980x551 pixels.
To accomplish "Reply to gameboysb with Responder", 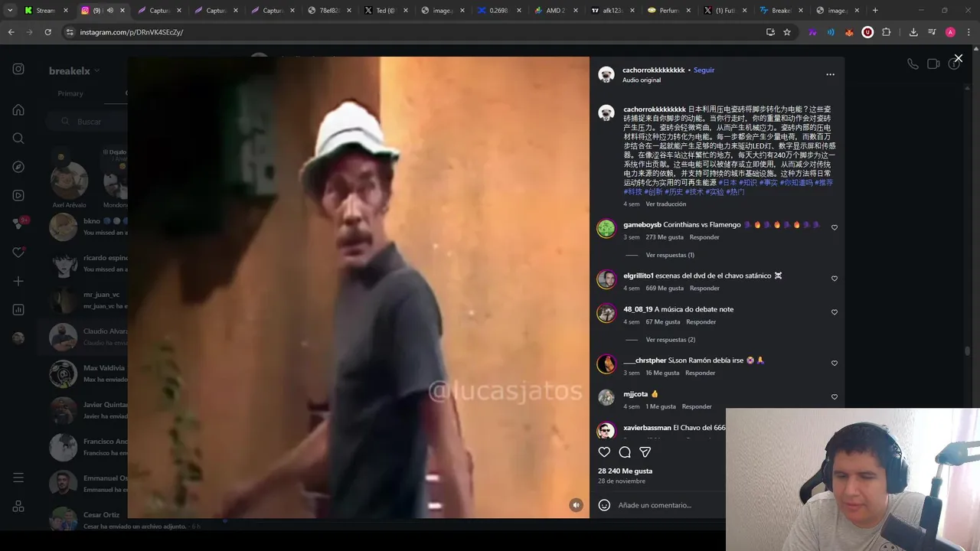I will [704, 237].
